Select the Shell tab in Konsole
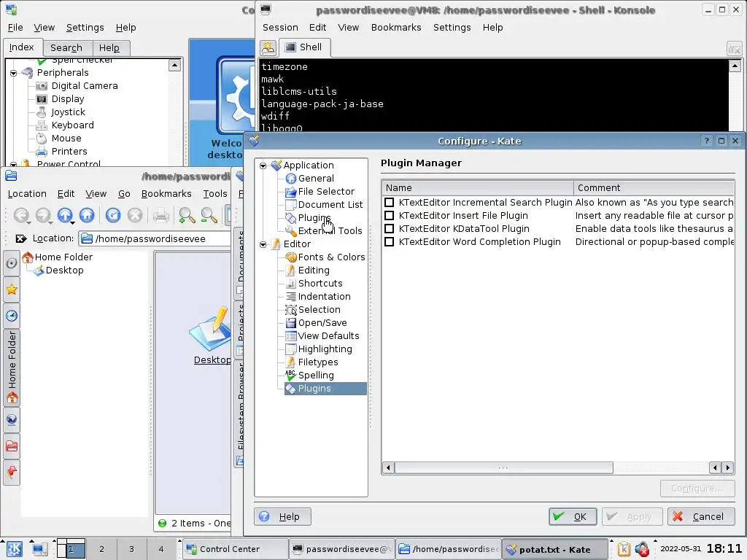This screenshot has width=747, height=560. (303, 47)
